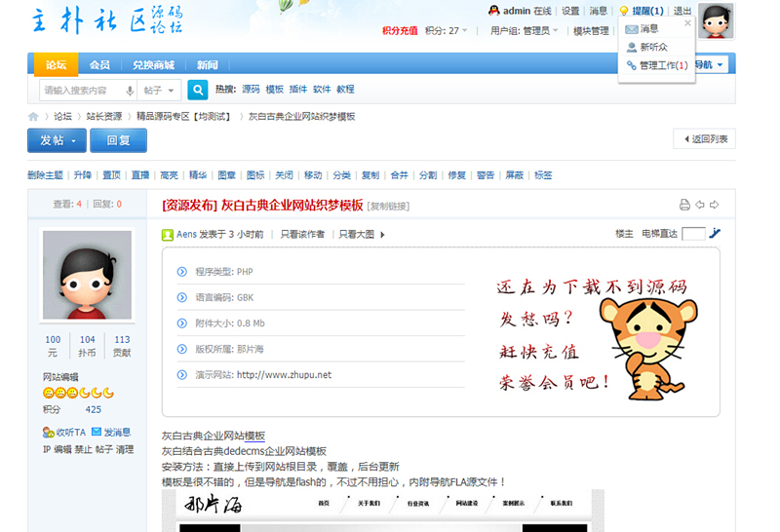This screenshot has height=532, width=780.
Task: Open the 帖子 search type dropdown
Action: coord(159,91)
